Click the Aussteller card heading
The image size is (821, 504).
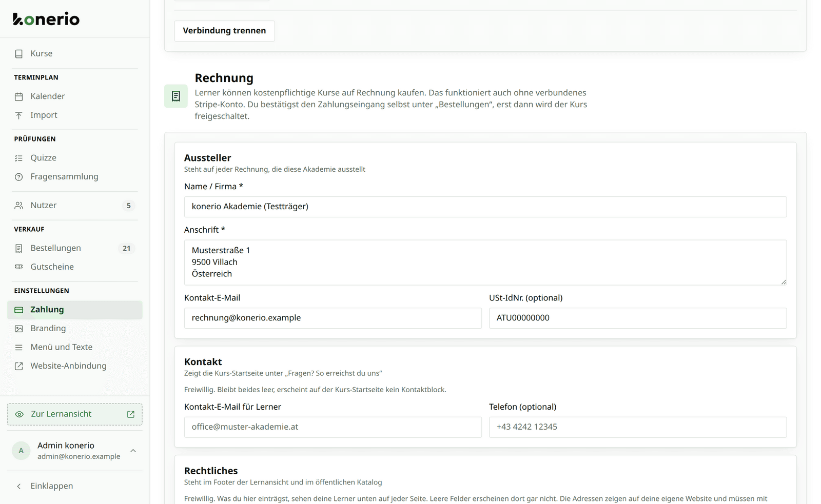click(208, 158)
